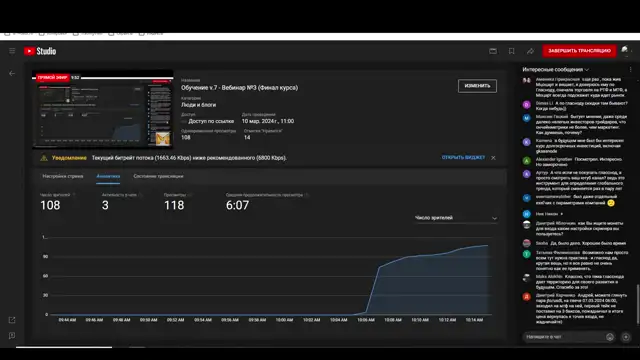
Task: Open chat options three-dot menu
Action: click(630, 69)
